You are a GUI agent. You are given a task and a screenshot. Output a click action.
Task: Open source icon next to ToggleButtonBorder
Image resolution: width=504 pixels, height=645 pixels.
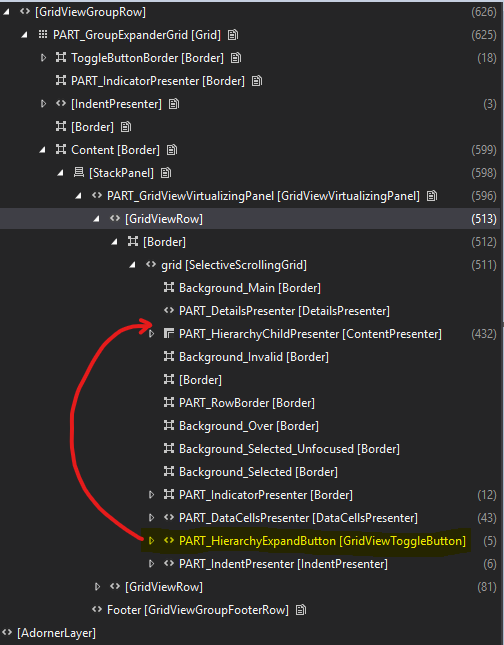click(x=236, y=58)
